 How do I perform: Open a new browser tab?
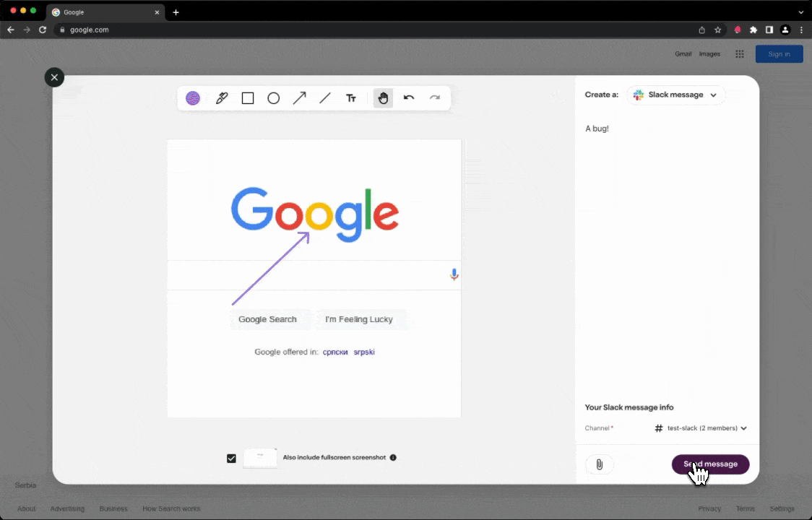(x=176, y=12)
